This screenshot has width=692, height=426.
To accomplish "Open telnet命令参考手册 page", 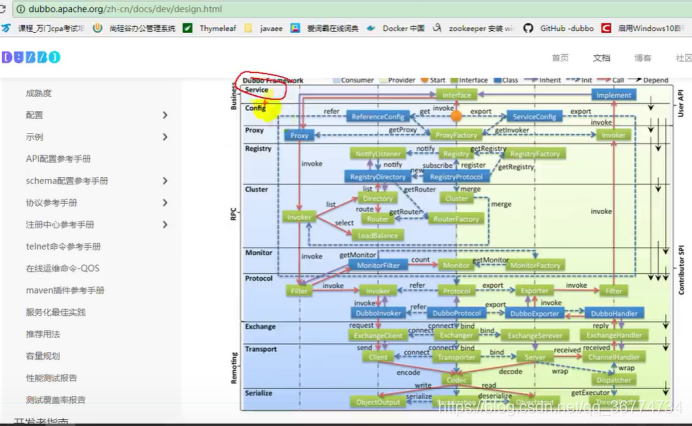I will pyautogui.click(x=63, y=246).
